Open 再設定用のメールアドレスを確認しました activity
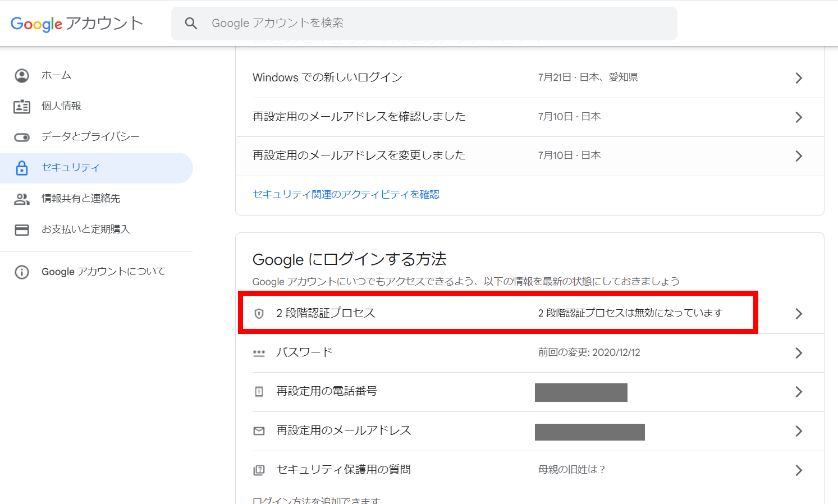The height and width of the screenshot is (504, 838). tap(530, 117)
